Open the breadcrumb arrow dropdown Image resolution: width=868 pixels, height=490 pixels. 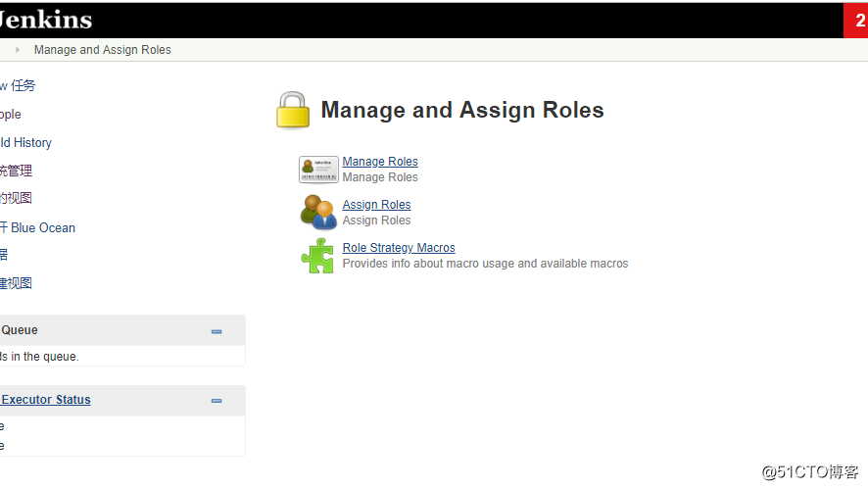point(18,50)
